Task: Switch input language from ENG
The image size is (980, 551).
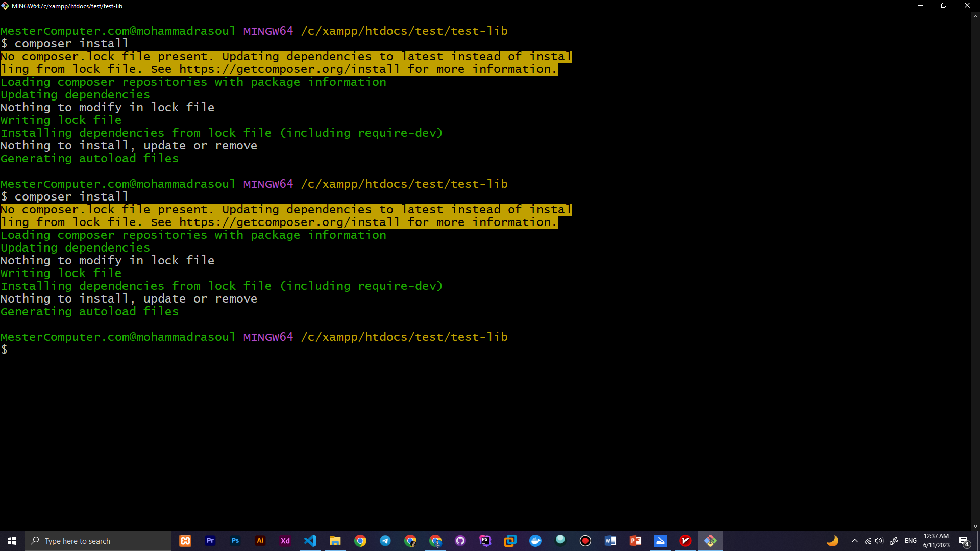Action: point(911,541)
